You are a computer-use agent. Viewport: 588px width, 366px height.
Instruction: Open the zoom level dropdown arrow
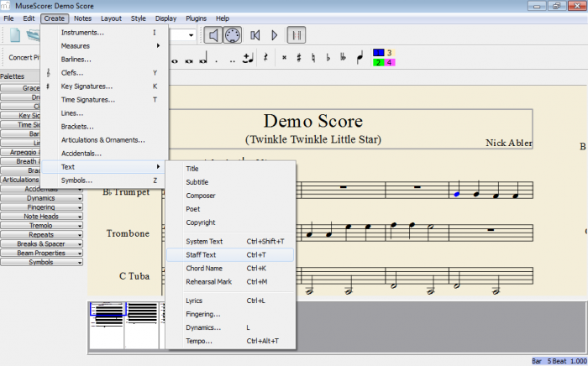(x=191, y=35)
